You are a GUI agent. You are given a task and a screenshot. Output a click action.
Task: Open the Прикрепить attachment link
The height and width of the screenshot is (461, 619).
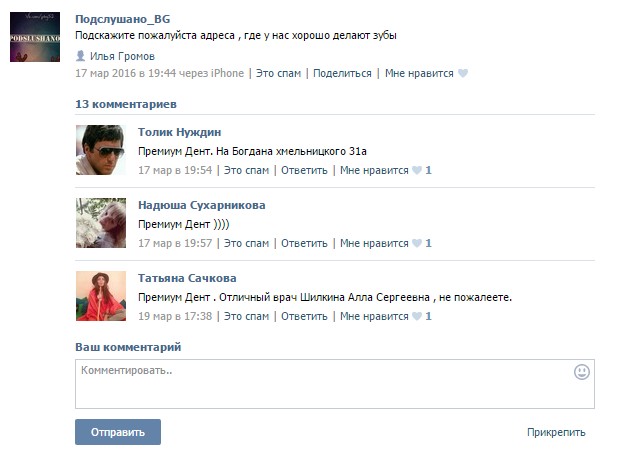556,433
